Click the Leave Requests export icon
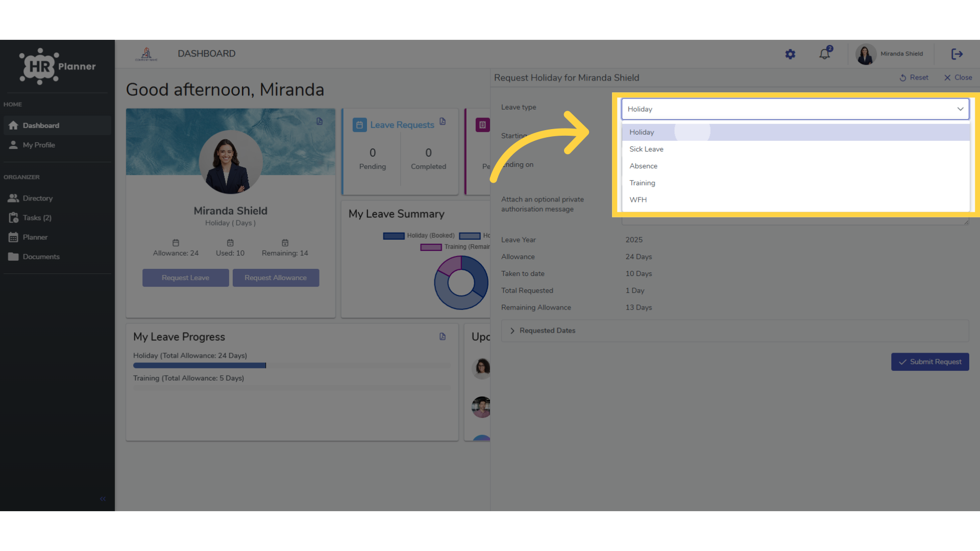The image size is (980, 551). (443, 121)
